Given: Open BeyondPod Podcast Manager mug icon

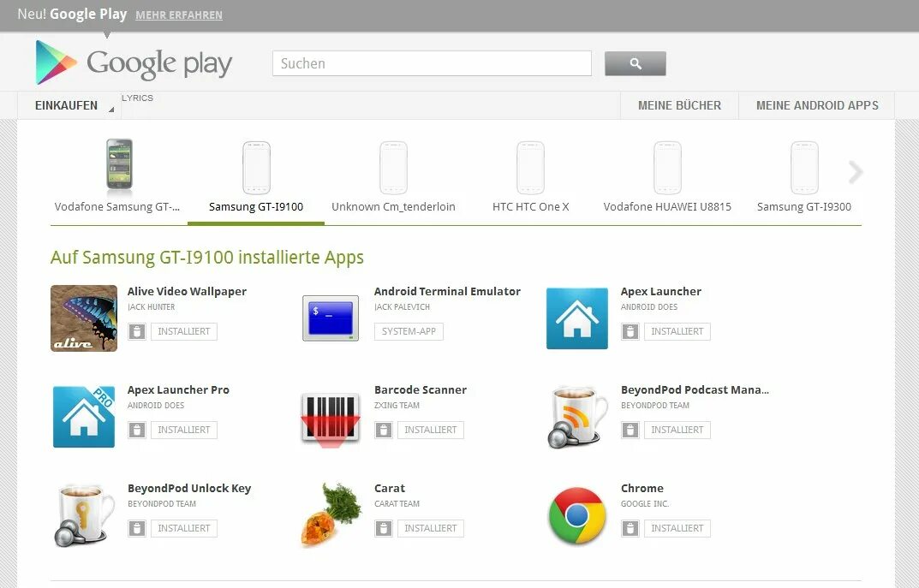Looking at the screenshot, I should point(577,417).
